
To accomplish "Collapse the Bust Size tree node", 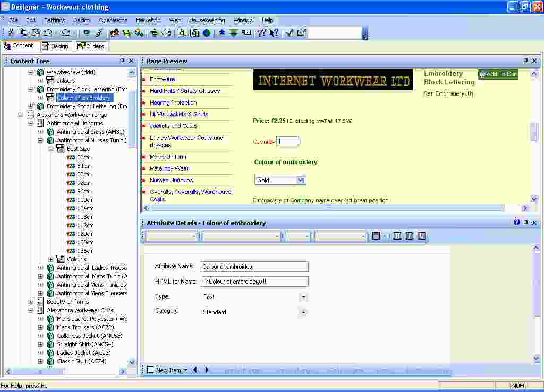I will pos(51,149).
